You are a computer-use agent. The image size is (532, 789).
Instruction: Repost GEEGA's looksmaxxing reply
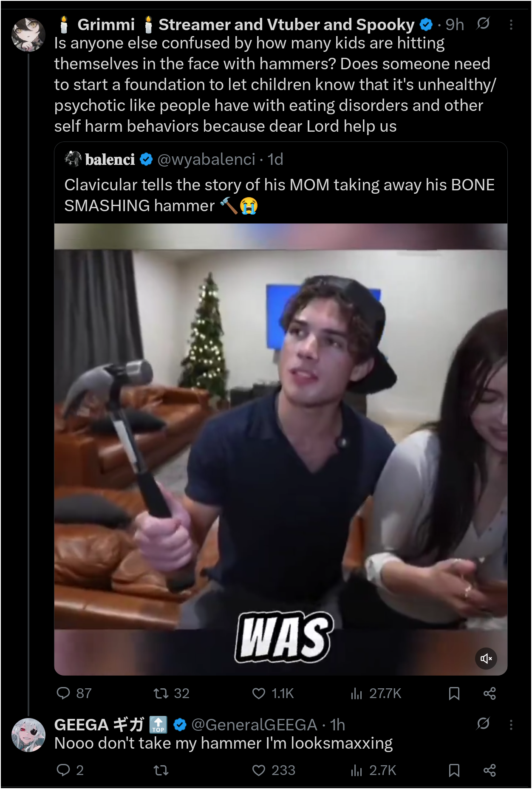pyautogui.click(x=161, y=770)
